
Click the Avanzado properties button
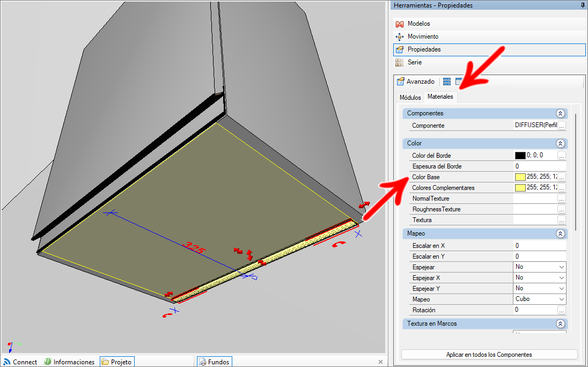tap(416, 82)
